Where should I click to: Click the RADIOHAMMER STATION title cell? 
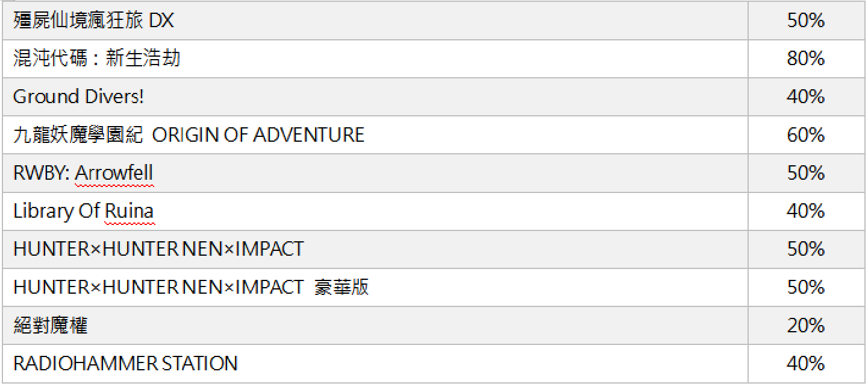coord(125,364)
